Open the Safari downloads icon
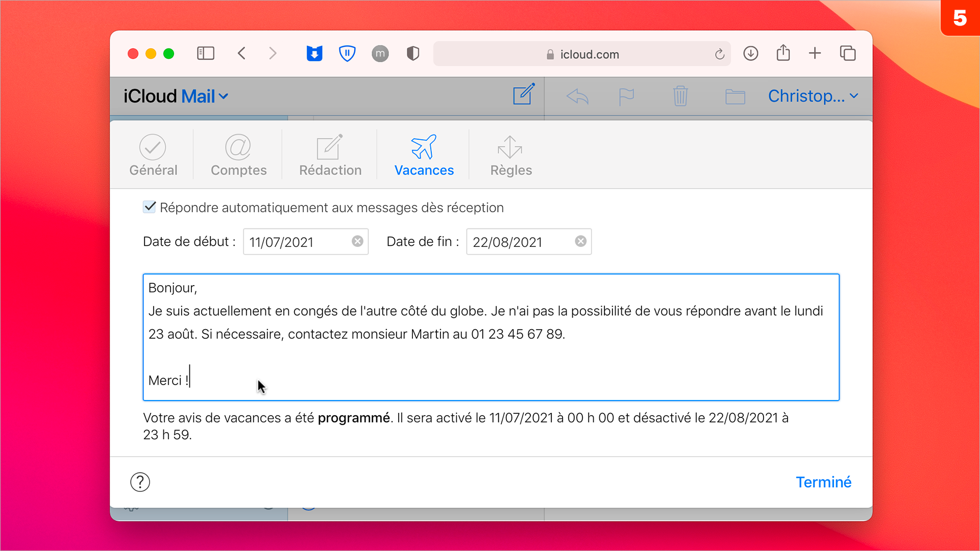The width and height of the screenshot is (980, 551). [x=750, y=54]
